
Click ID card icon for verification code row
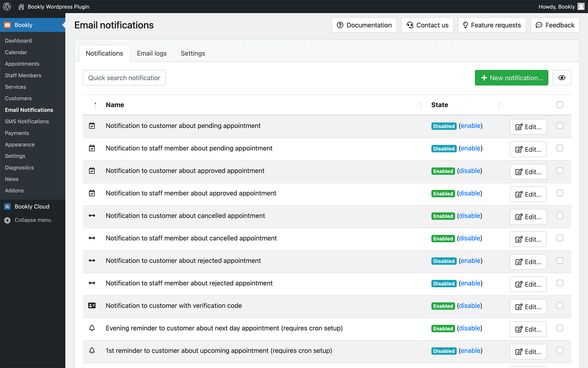[x=92, y=306]
